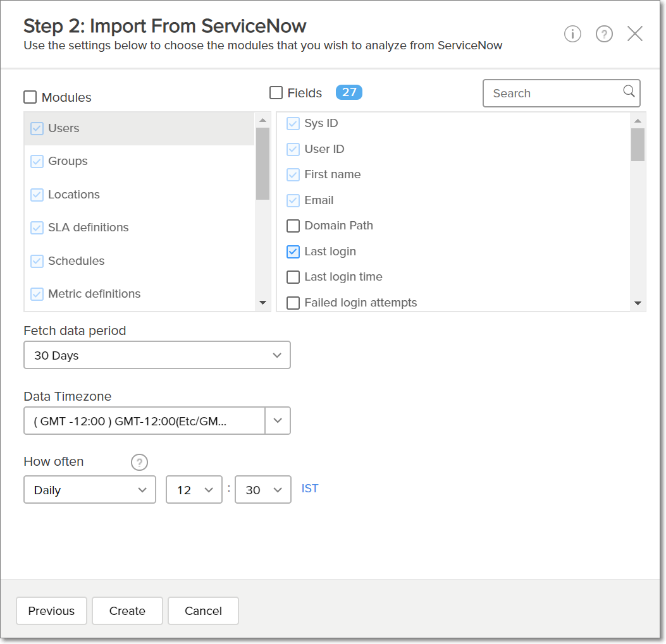Toggle the First name field checkbox
Viewport: 666px width, 644px height.
(x=293, y=174)
